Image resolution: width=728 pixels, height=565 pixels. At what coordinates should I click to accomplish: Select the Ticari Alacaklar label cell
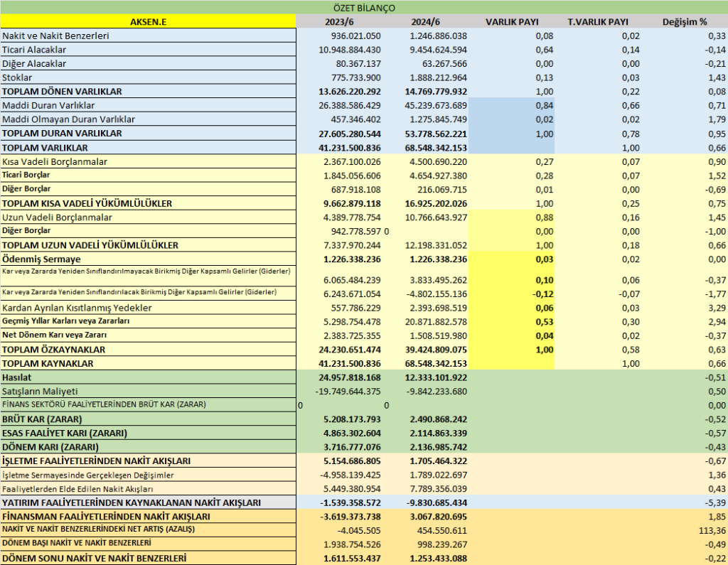pyautogui.click(x=148, y=50)
